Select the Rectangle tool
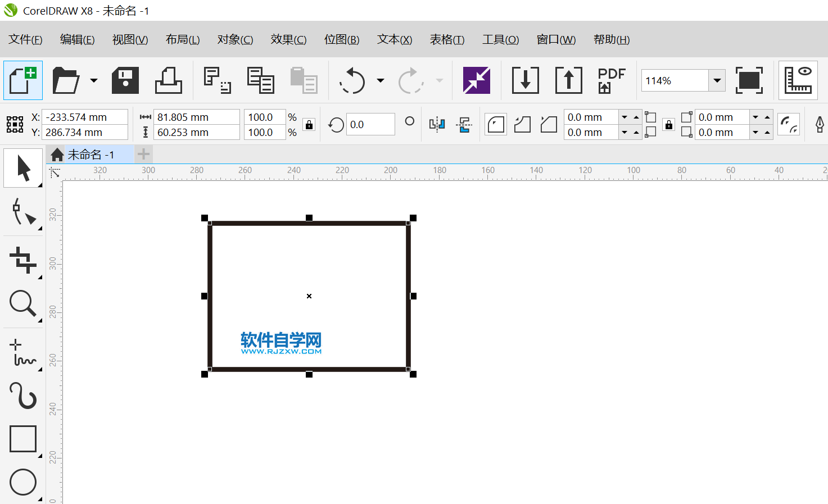This screenshot has height=504, width=828. pyautogui.click(x=23, y=439)
